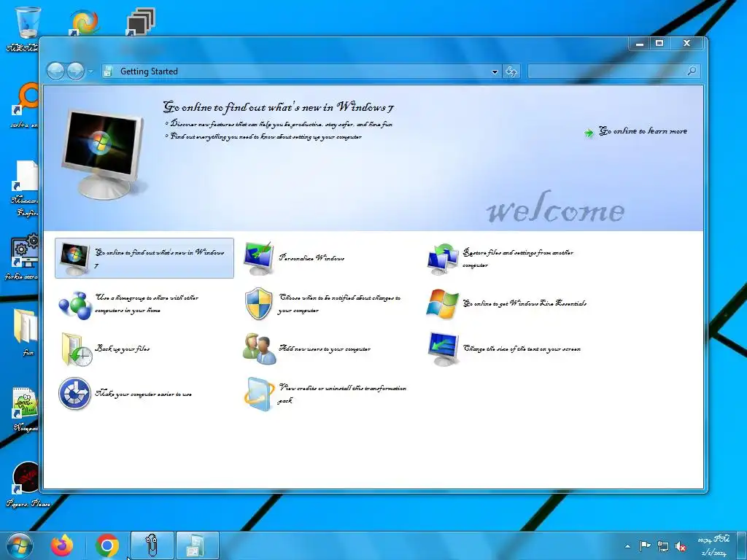Select the orange ring Cortana desktop shortcut
This screenshot has height=560, width=747.
[25, 98]
